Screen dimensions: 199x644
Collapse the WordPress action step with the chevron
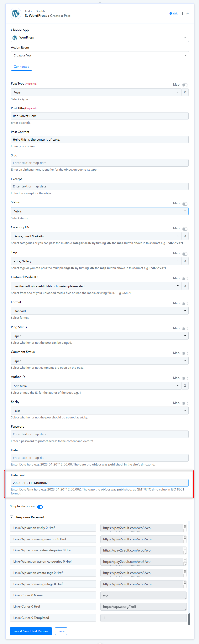(188, 14)
